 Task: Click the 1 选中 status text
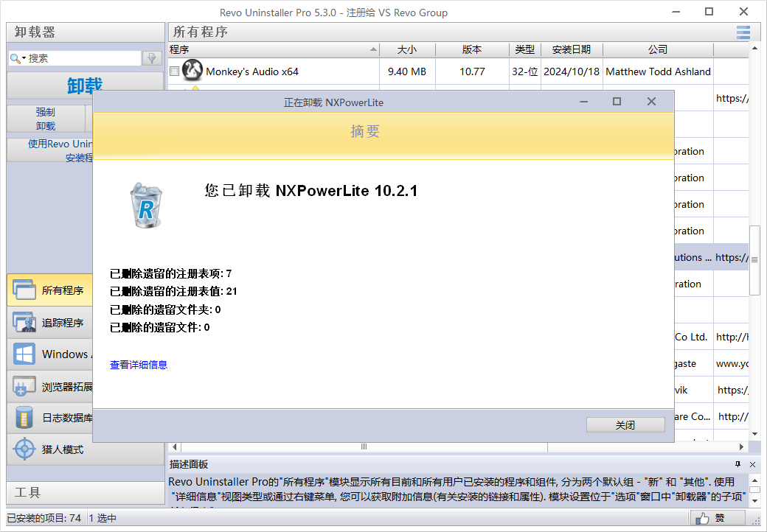click(103, 518)
